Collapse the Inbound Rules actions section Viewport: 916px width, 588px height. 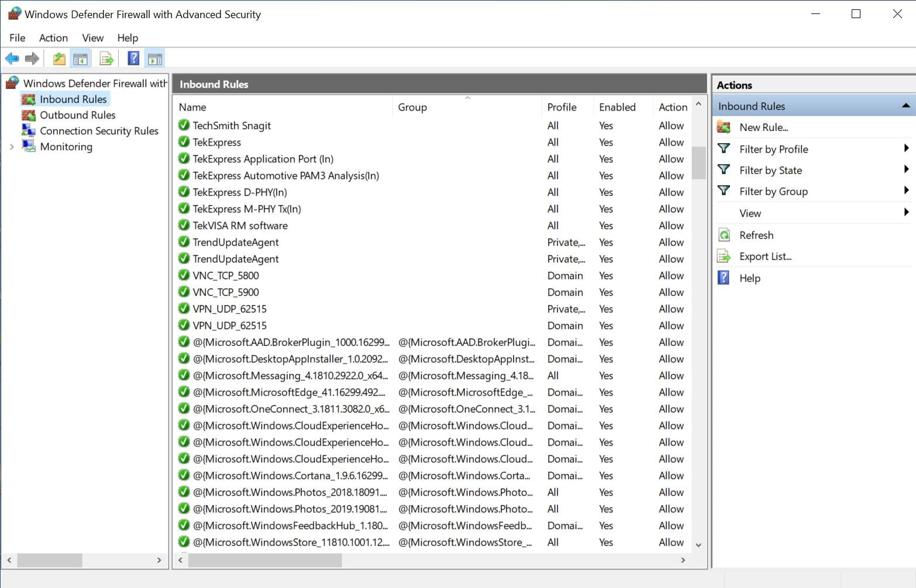pyautogui.click(x=905, y=106)
